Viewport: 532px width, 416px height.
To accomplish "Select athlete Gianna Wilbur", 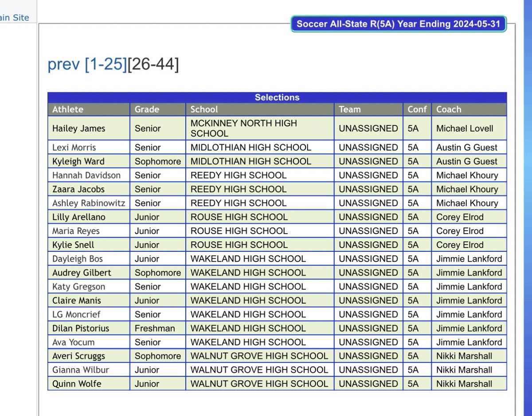I will pos(81,370).
